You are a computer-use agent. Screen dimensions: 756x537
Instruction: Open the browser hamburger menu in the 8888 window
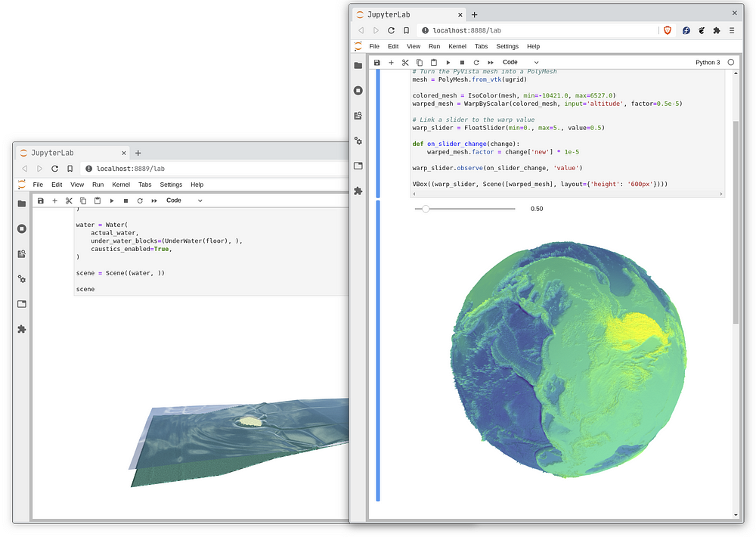point(732,30)
